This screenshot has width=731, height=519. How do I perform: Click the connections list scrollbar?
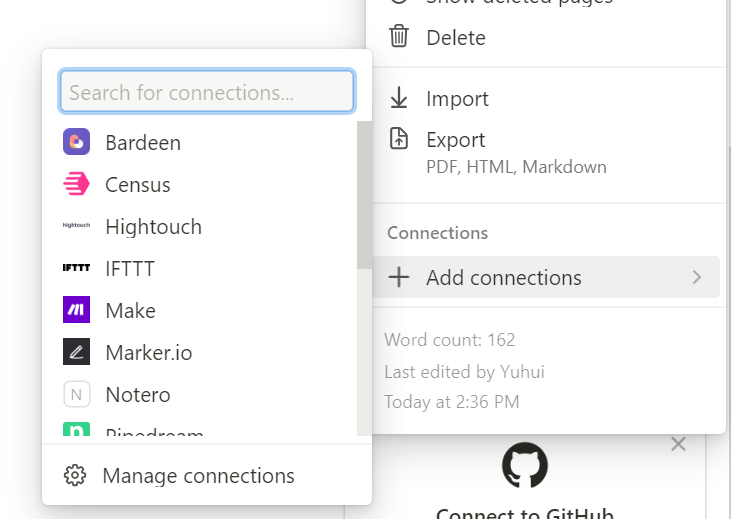(364, 195)
